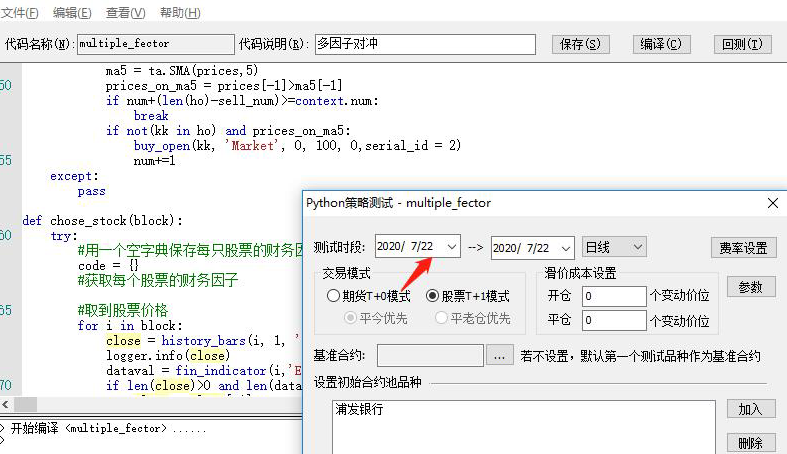The width and height of the screenshot is (787, 454).
Task: Click the 参数 button
Action: click(x=751, y=287)
